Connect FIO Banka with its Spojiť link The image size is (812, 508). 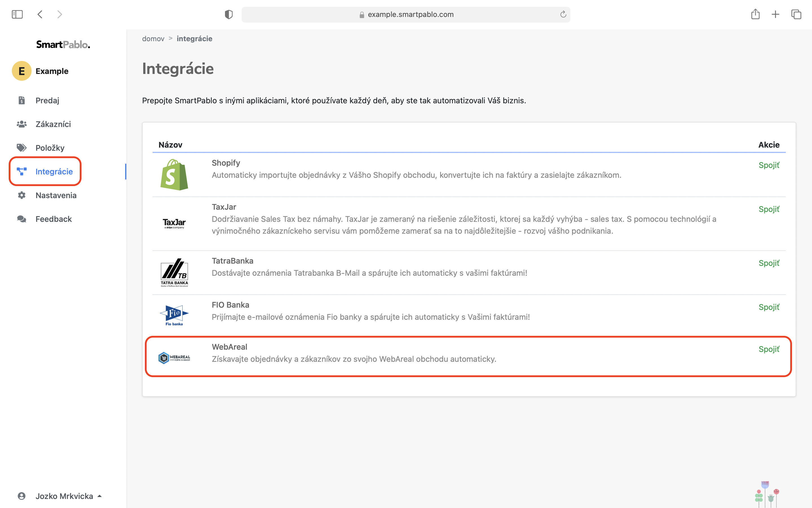coord(769,307)
